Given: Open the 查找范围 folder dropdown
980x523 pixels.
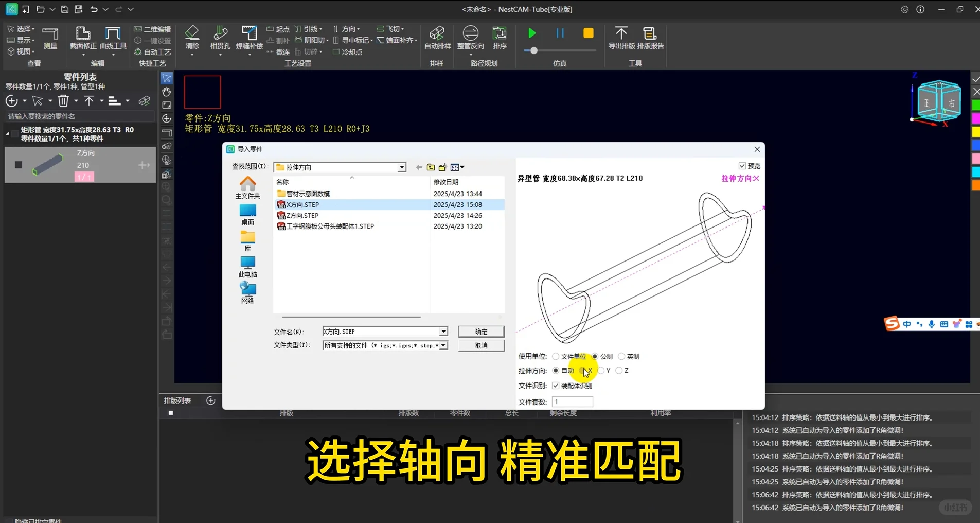Looking at the screenshot, I should [401, 167].
